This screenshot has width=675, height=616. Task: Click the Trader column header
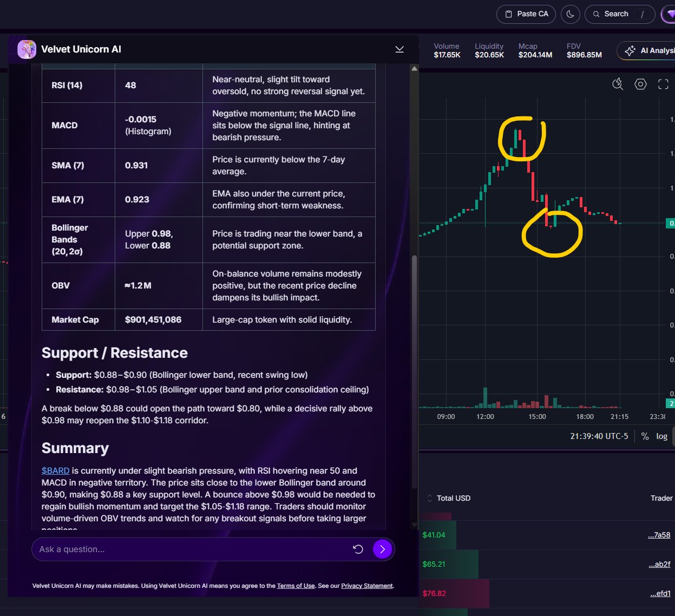[661, 498]
